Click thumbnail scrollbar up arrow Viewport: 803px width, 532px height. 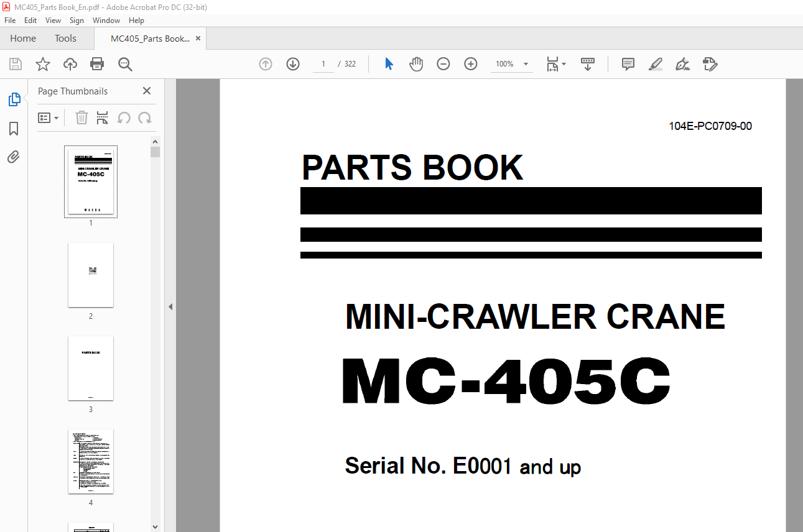(155, 141)
